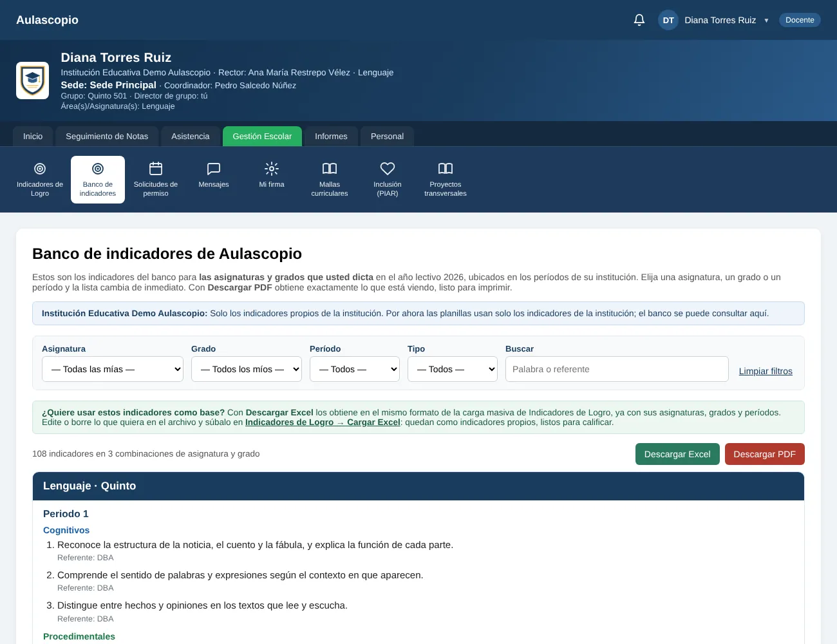Click the institution shield logo
This screenshot has width=837, height=644.
32,80
